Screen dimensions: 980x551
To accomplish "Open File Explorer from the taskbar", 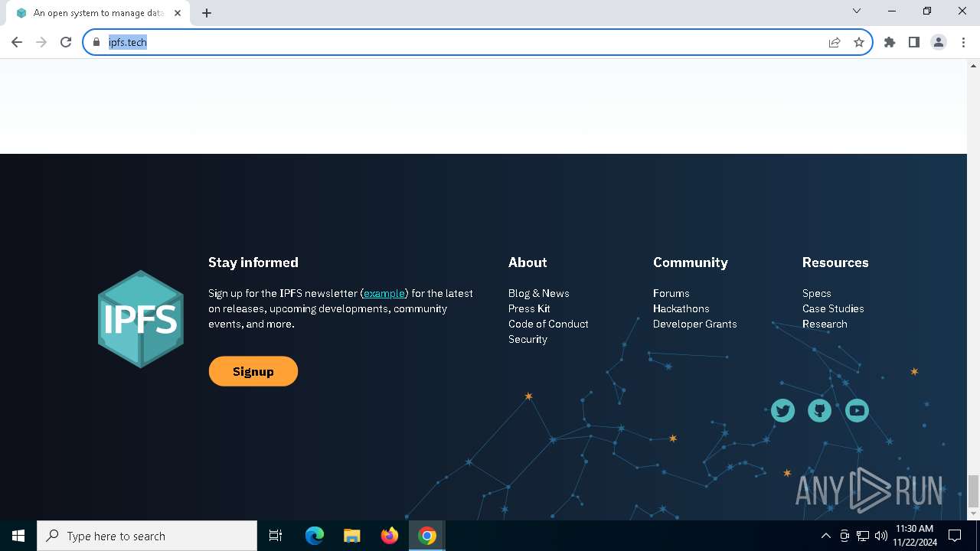I will 352,536.
